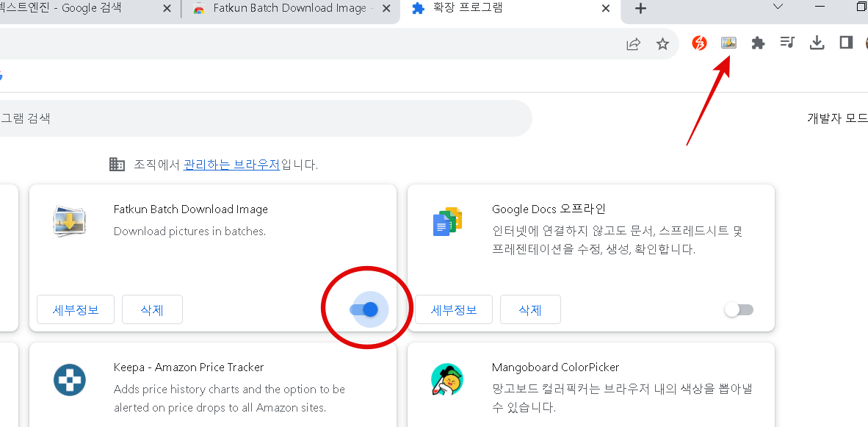This screenshot has height=427, width=868.
Task: Click the share page icon
Action: (x=633, y=44)
